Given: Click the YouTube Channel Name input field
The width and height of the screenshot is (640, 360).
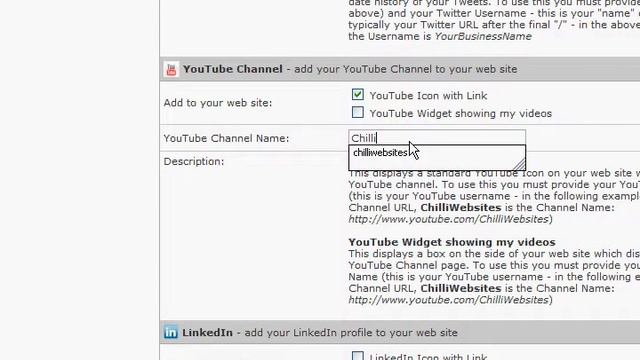Looking at the screenshot, I should 437,138.
